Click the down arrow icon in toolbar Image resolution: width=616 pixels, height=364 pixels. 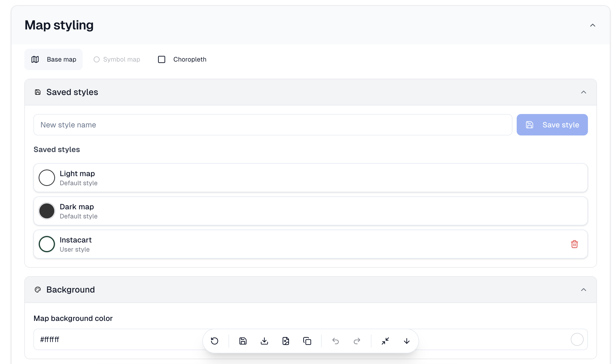(x=407, y=341)
